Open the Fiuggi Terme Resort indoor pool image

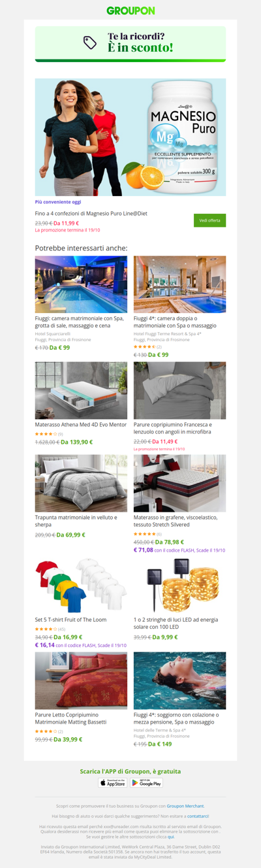pyautogui.click(x=179, y=284)
